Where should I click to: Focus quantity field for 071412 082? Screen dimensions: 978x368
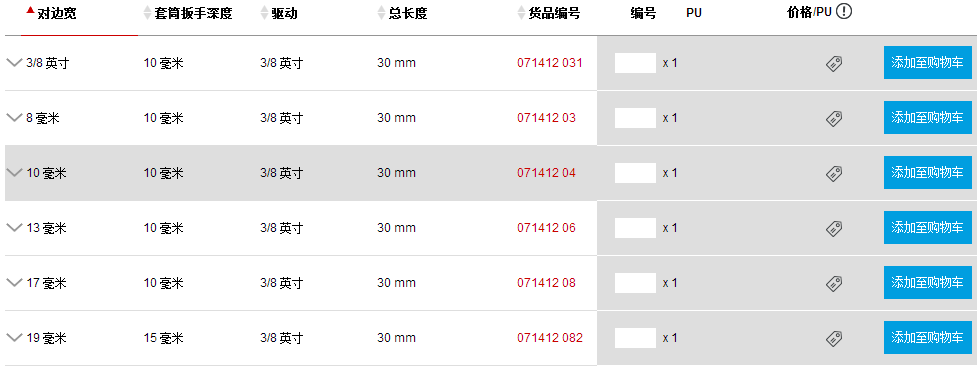(x=635, y=337)
